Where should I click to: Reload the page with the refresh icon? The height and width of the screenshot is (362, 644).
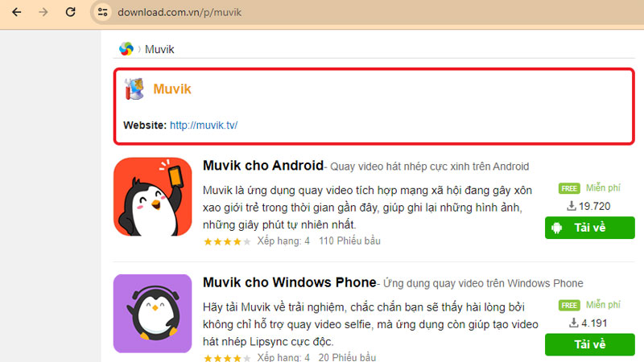(x=71, y=12)
